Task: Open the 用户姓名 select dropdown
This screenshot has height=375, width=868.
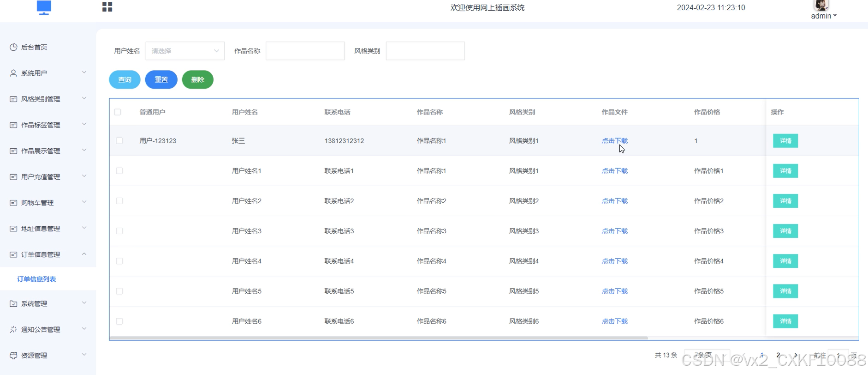Action: (185, 51)
